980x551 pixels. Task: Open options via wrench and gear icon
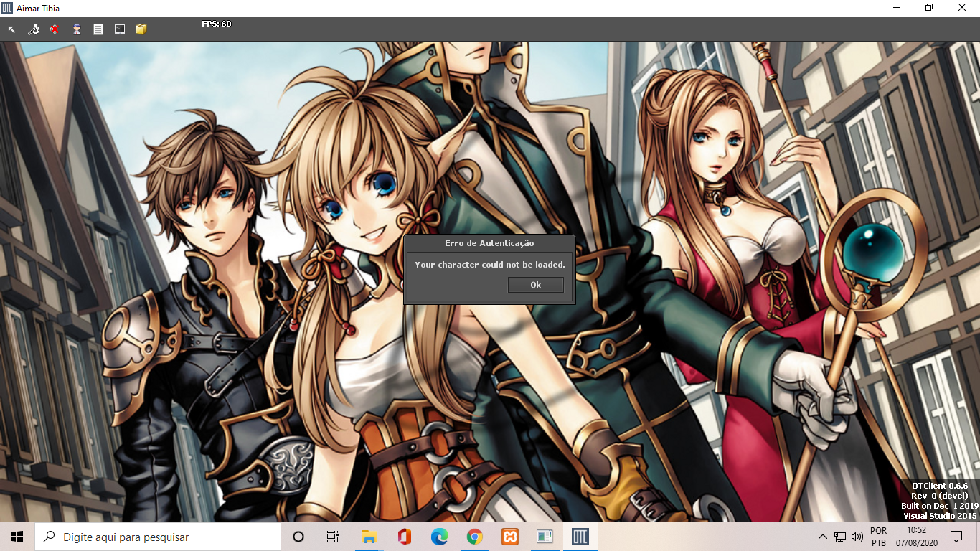click(33, 29)
